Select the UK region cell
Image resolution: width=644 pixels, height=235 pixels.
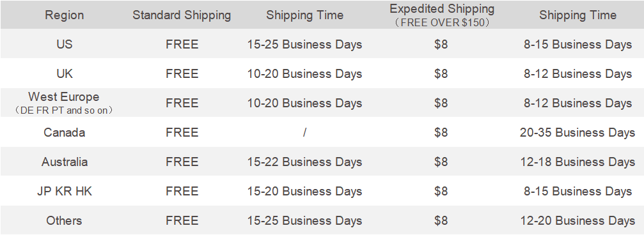tap(65, 74)
